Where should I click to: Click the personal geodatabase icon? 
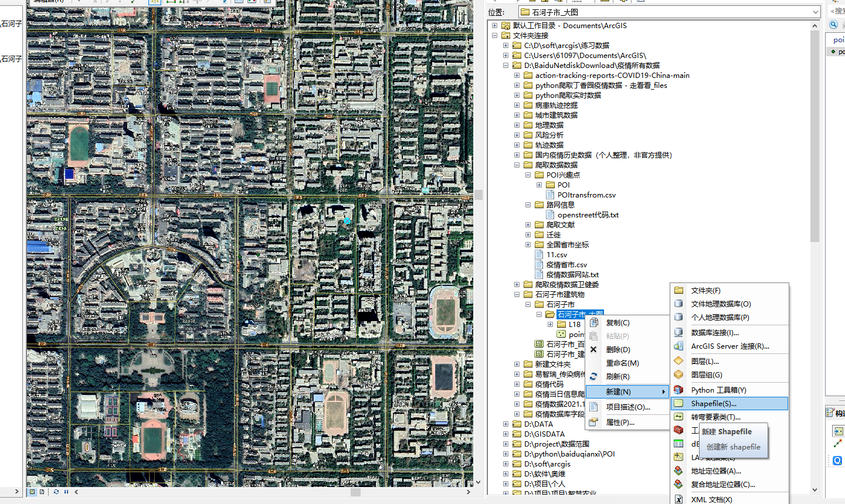point(679,317)
